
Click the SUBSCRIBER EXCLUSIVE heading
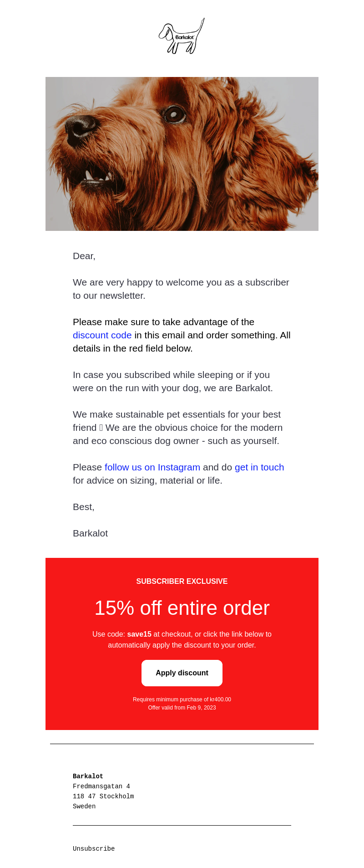182,582
